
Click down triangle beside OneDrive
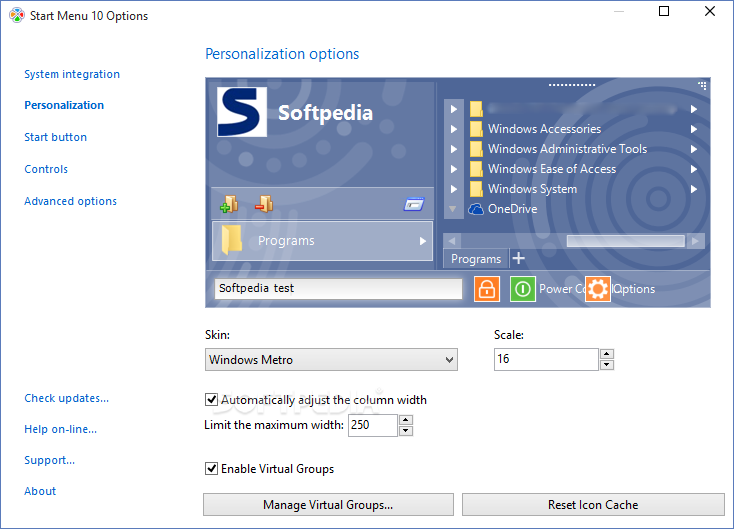point(453,209)
